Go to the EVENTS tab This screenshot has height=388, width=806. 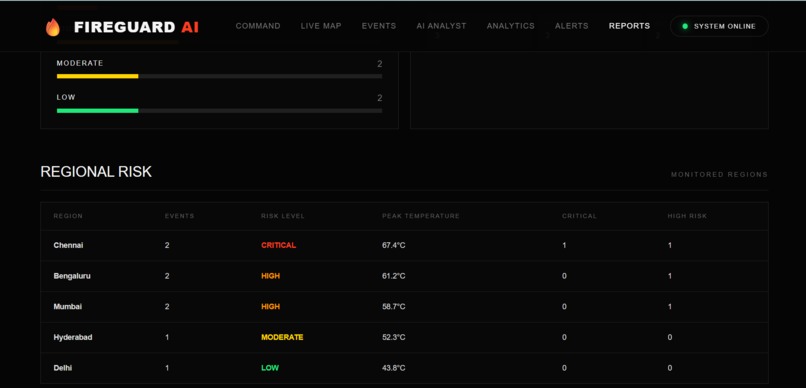coord(379,26)
